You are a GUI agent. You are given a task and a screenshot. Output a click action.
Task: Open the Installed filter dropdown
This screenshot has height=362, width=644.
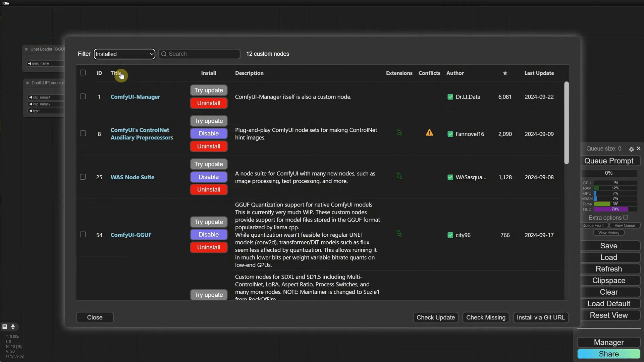point(124,54)
